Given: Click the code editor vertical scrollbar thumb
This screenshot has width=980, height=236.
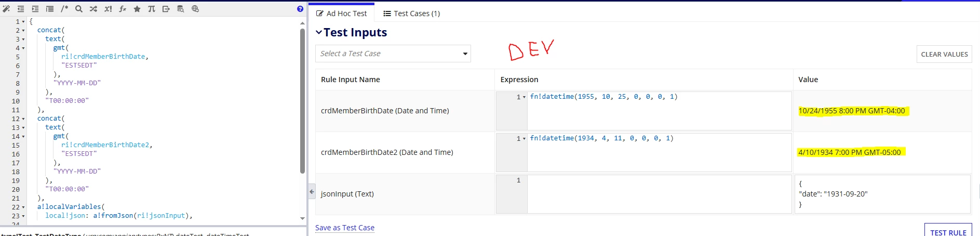Looking at the screenshot, I should point(302,101).
